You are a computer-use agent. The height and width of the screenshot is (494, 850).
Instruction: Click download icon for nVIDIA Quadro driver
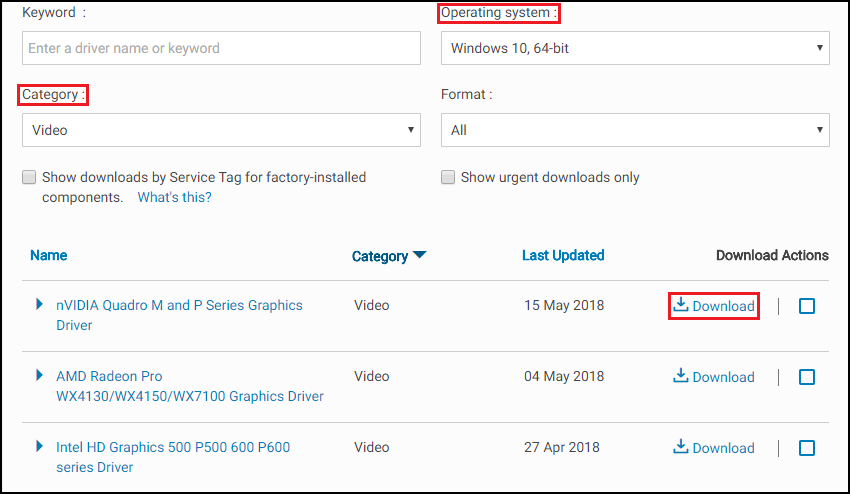[x=681, y=305]
